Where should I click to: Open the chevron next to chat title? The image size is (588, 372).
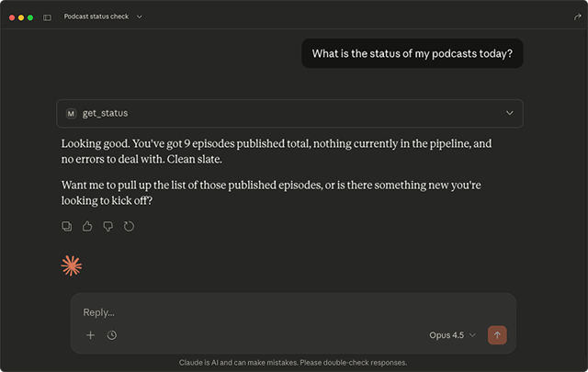tap(140, 17)
